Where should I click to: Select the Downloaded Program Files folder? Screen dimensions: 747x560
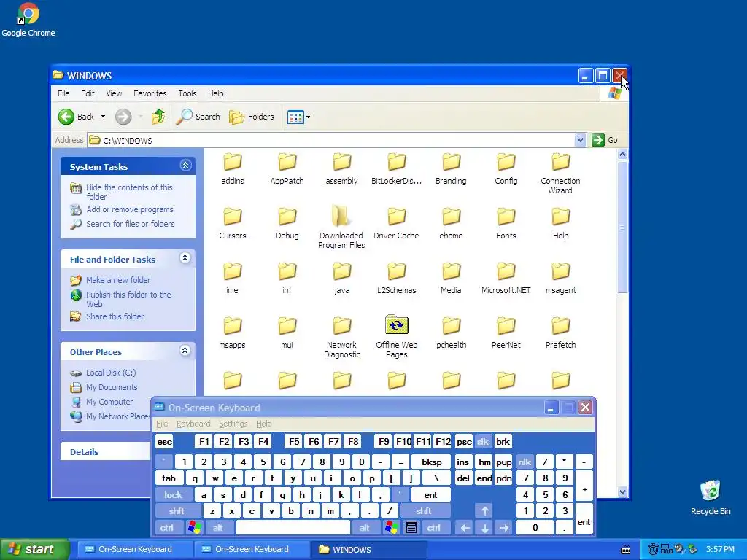341,227
